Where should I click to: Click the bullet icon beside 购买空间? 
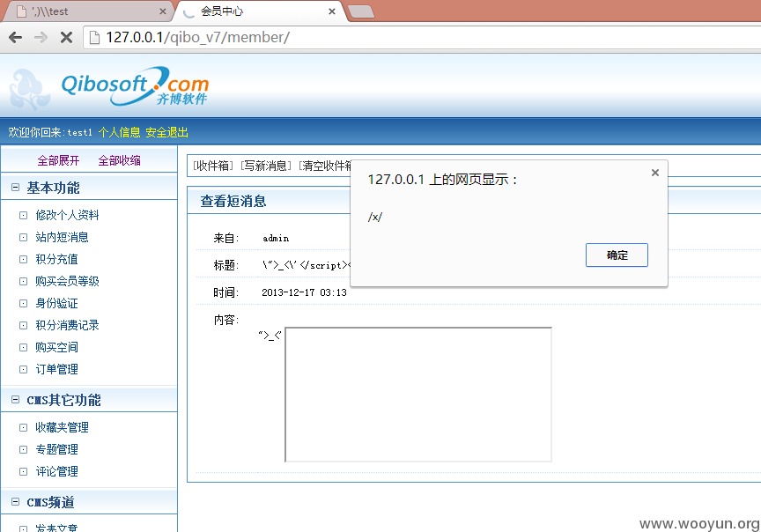click(x=23, y=348)
